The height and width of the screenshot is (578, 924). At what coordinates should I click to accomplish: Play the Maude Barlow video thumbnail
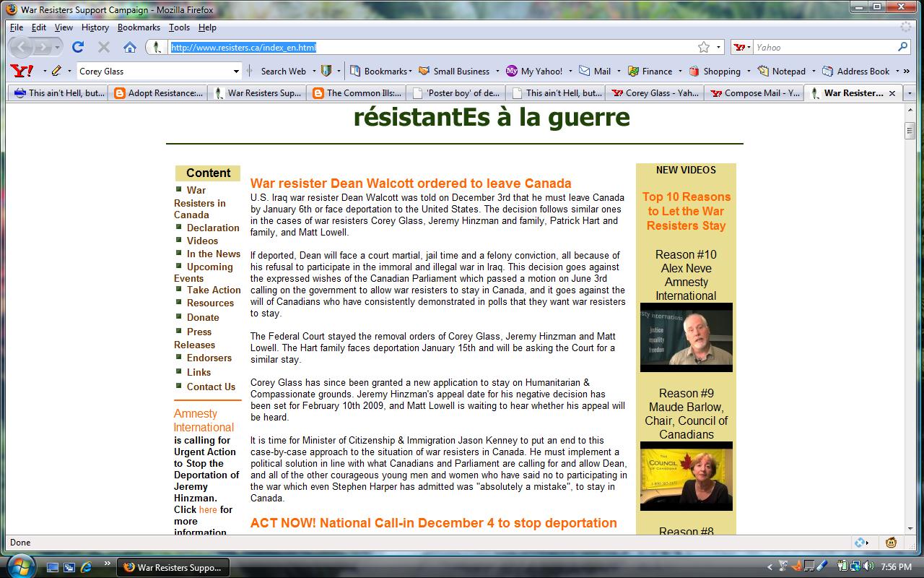[x=686, y=476]
